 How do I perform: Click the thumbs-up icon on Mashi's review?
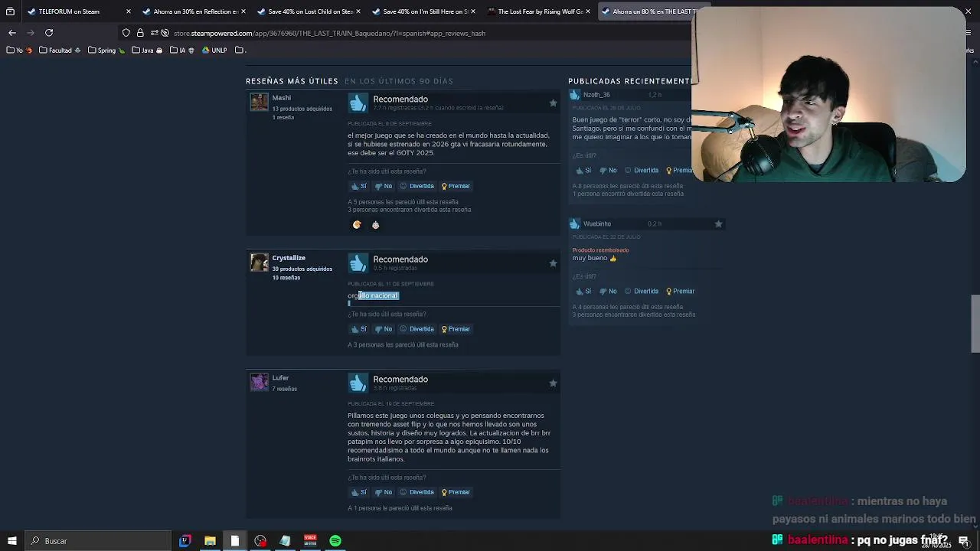pos(358,103)
